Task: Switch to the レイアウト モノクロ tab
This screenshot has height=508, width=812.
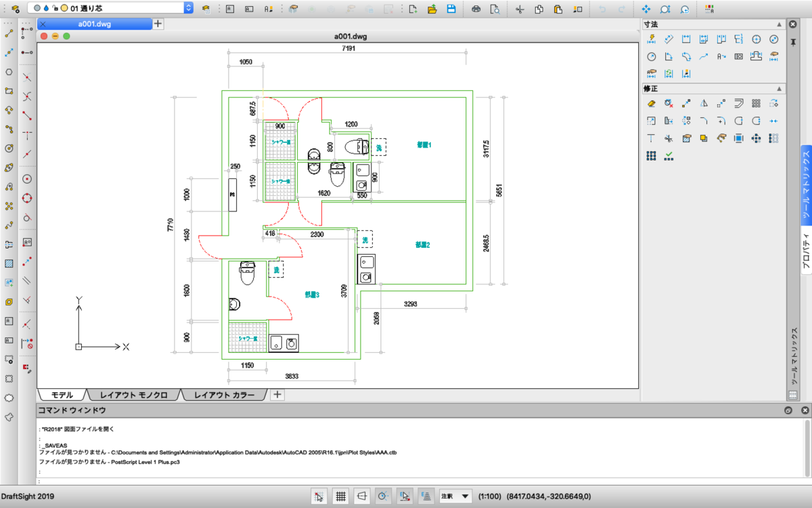Action: coord(133,395)
